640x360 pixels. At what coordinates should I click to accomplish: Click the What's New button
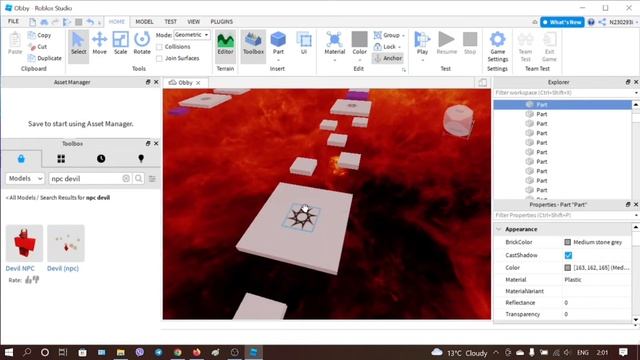(x=562, y=22)
